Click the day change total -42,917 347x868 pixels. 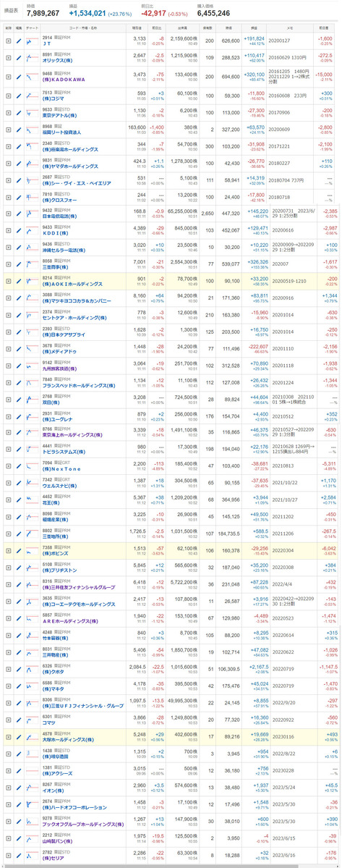coord(153,12)
